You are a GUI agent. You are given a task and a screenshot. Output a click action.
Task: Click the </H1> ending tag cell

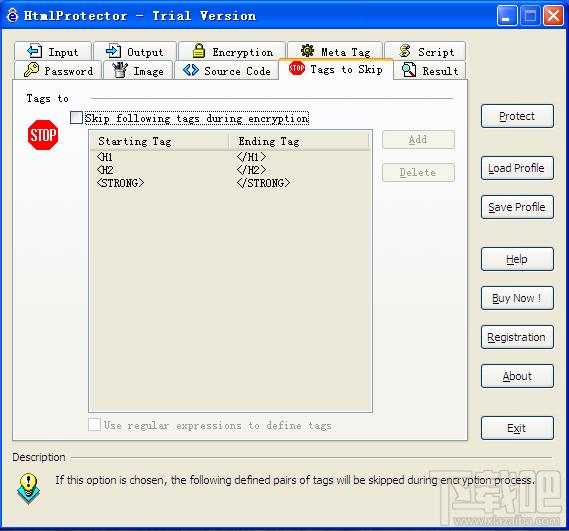251,157
